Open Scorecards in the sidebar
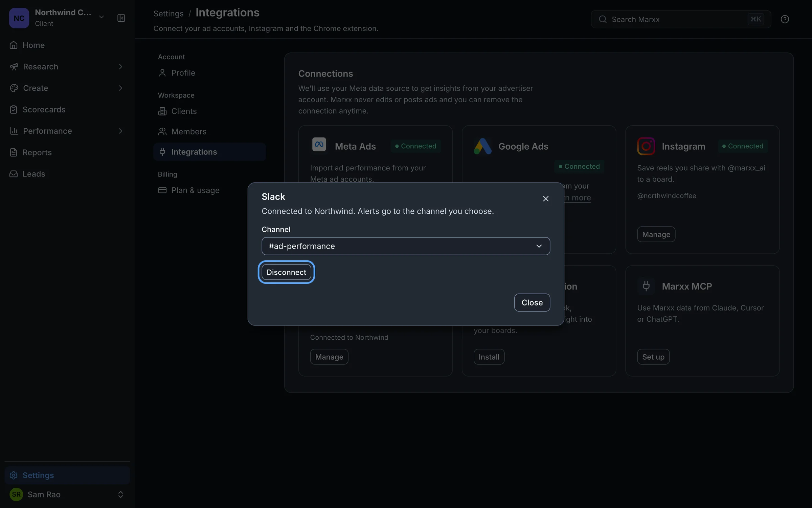812x508 pixels. 67,109
